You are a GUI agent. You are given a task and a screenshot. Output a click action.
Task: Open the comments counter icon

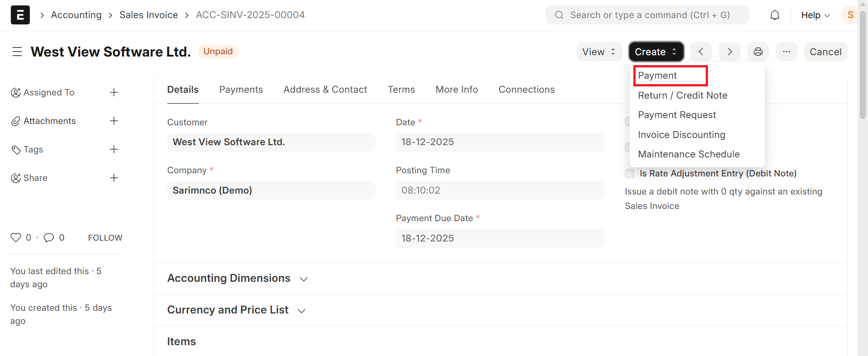pyautogui.click(x=49, y=237)
